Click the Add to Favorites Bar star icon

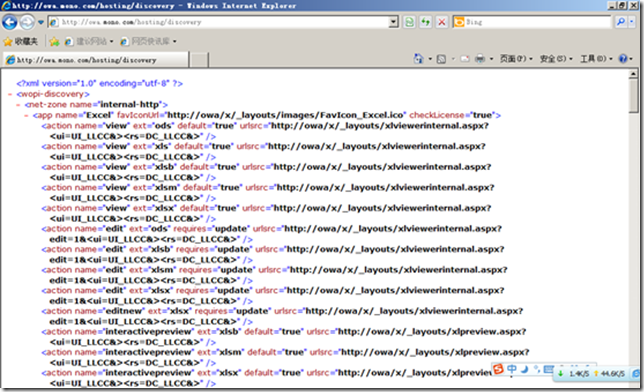pos(54,42)
